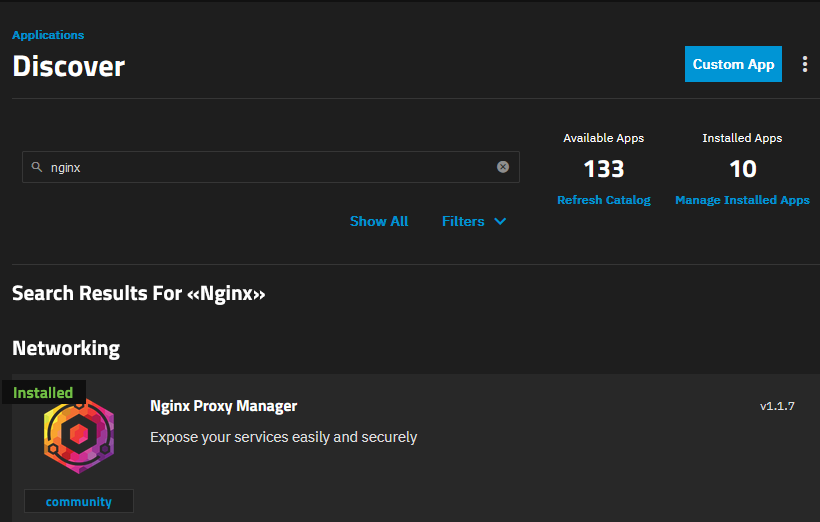Viewport: 820px width, 522px height.
Task: Open Manage Installed Apps link
Action: [x=742, y=200]
